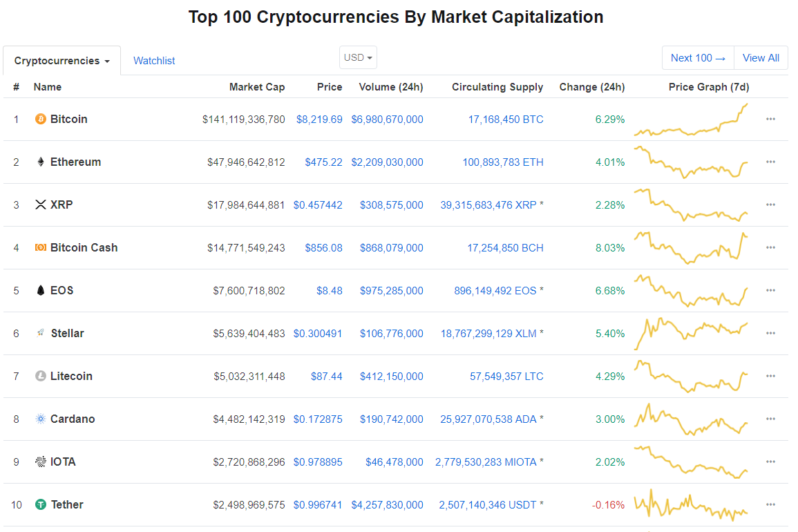
Task: Expand the Cryptocurrencies dropdown tab
Action: tap(62, 61)
